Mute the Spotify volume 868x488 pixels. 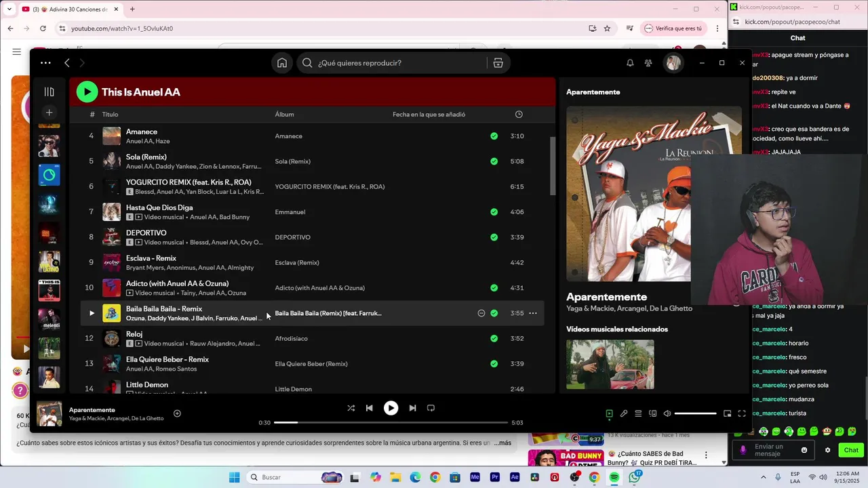(667, 413)
